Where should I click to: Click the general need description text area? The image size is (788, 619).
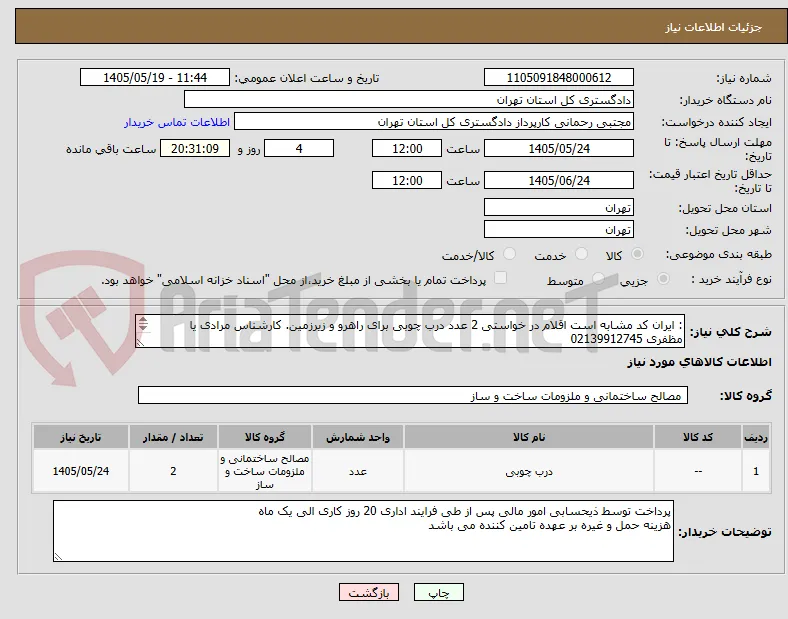(410, 332)
